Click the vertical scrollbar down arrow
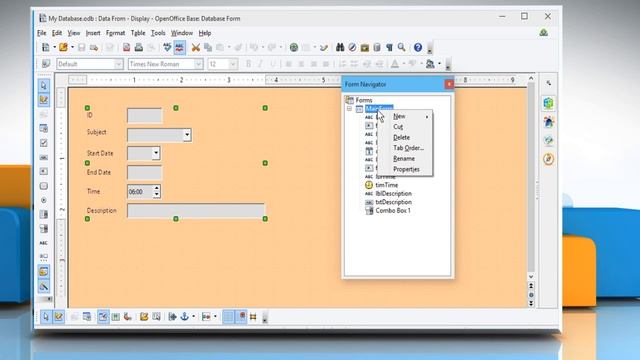640x360 pixels. tap(531, 276)
